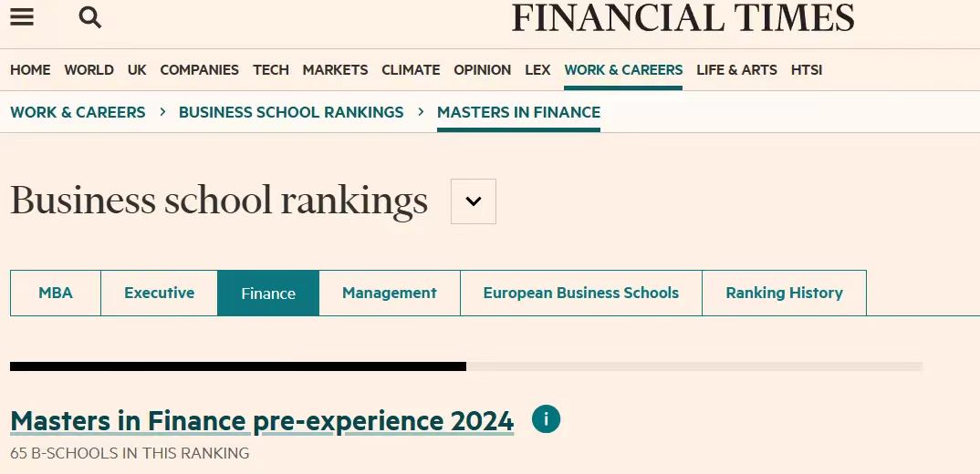The height and width of the screenshot is (474, 980).
Task: Open the Climate section in navigation
Action: coord(411,70)
